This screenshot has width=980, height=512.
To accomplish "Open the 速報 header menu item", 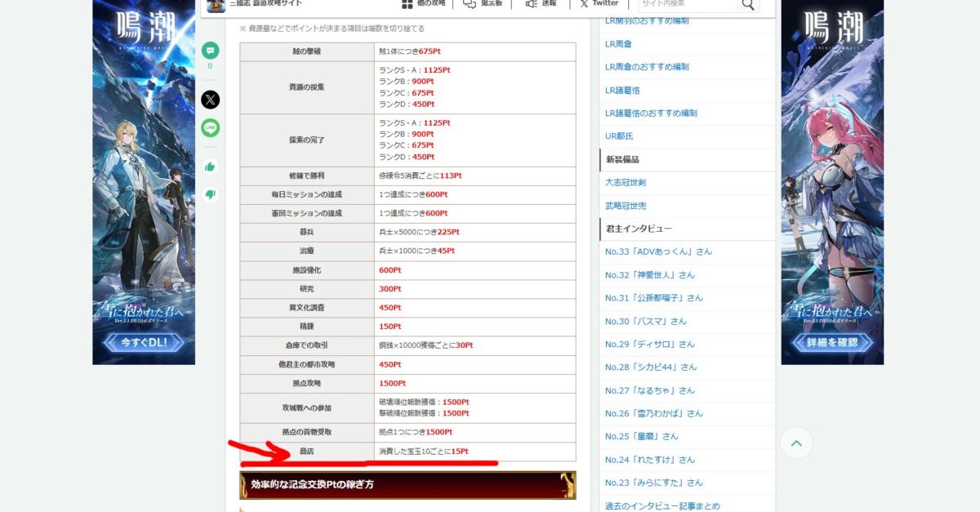I will pyautogui.click(x=541, y=4).
